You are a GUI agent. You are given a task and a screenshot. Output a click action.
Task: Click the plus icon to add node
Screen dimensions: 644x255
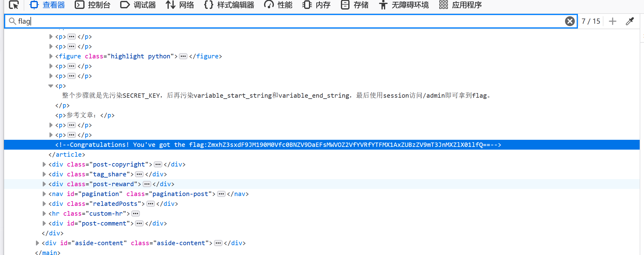point(612,21)
